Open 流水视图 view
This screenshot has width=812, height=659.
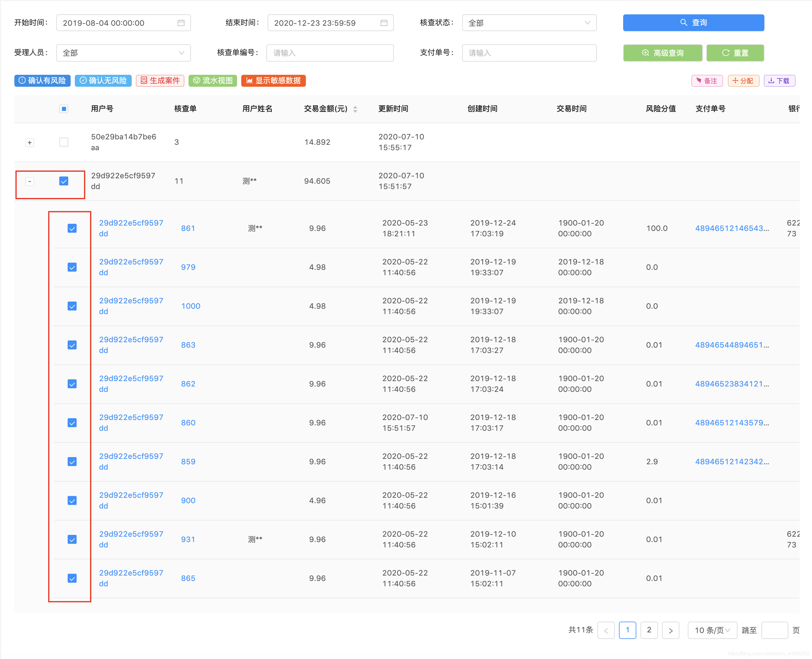(213, 80)
